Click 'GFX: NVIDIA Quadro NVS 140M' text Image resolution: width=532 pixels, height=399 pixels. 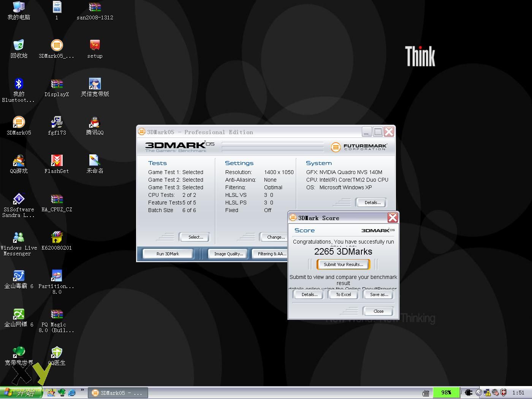(x=344, y=172)
